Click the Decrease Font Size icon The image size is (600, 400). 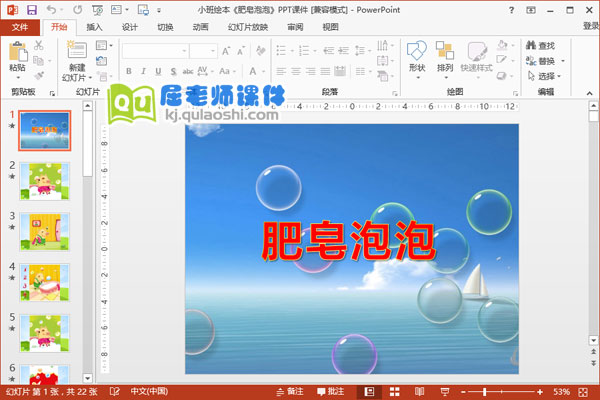[x=241, y=51]
